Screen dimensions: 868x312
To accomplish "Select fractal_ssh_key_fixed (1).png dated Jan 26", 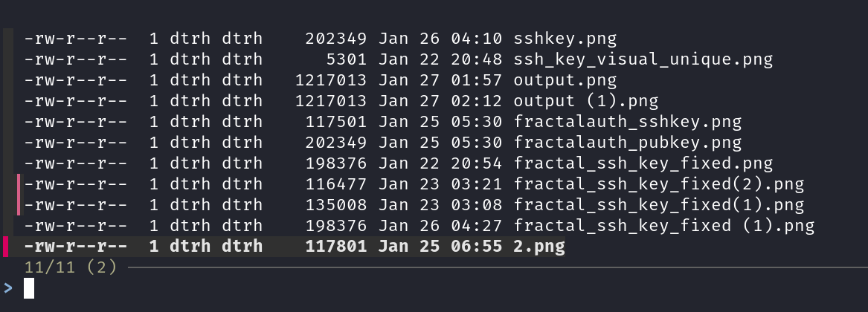I will [x=663, y=225].
